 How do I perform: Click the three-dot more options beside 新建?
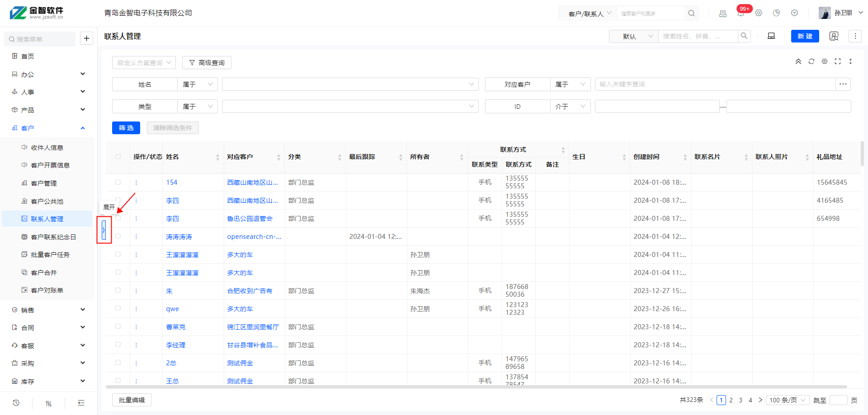(855, 36)
